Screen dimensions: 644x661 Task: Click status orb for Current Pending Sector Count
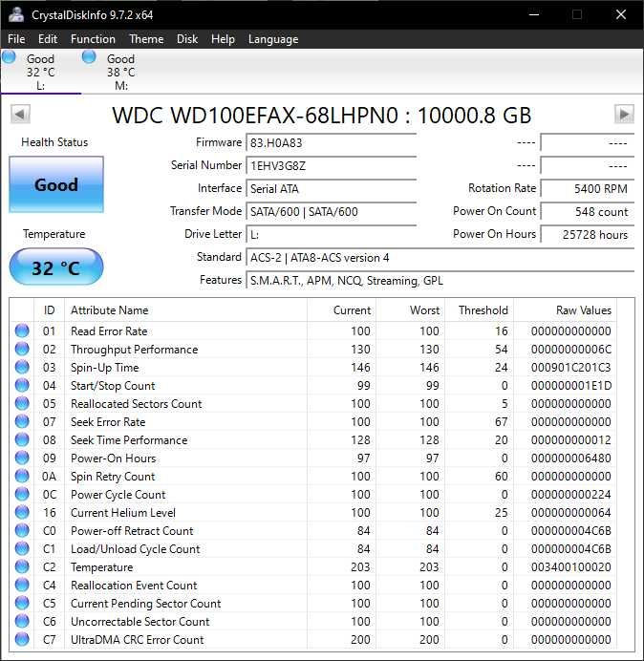(x=22, y=603)
